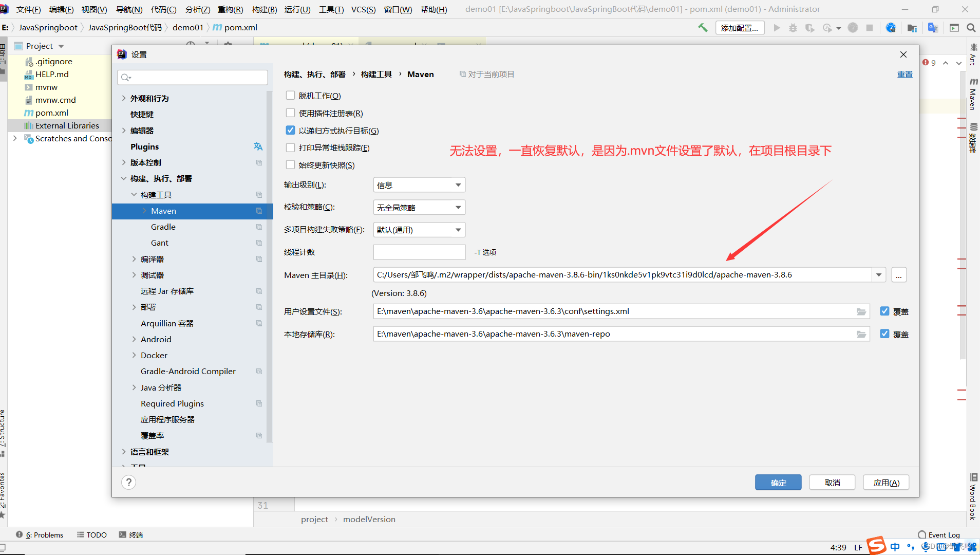Image resolution: width=980 pixels, height=555 pixels.
Task: Open Project Structure folder icon in toolbar
Action: coord(912,28)
